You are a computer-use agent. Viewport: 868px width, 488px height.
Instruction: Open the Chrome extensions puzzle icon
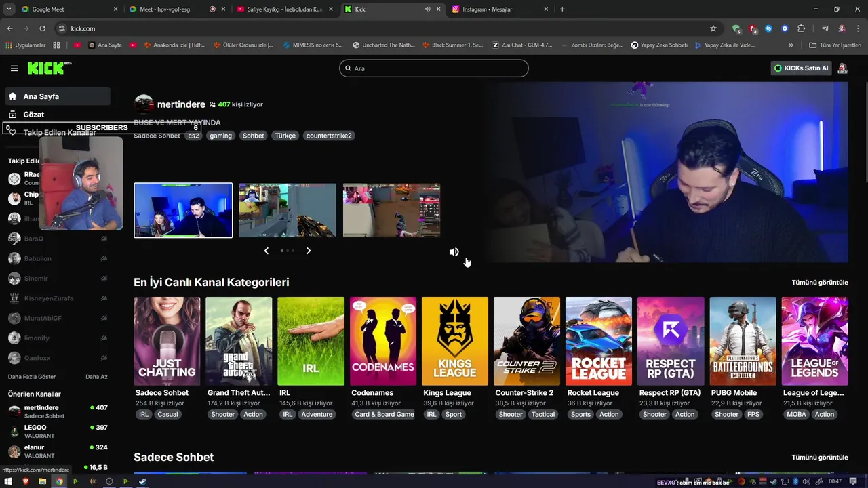801,28
